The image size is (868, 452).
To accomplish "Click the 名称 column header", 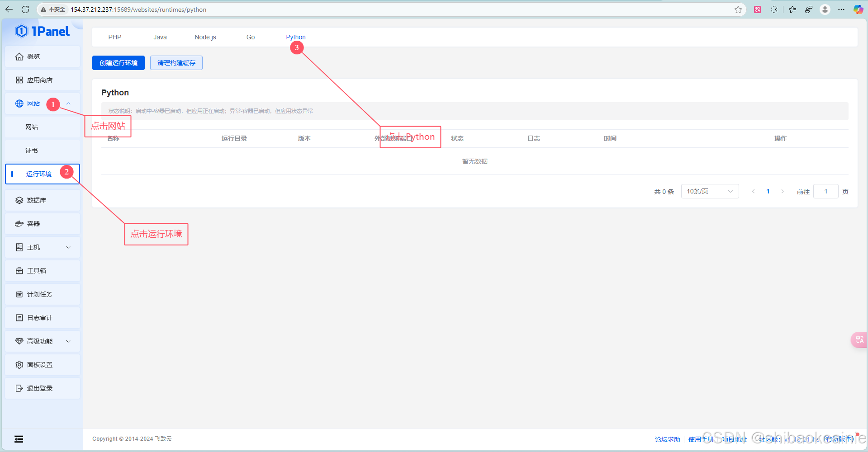I will point(113,138).
